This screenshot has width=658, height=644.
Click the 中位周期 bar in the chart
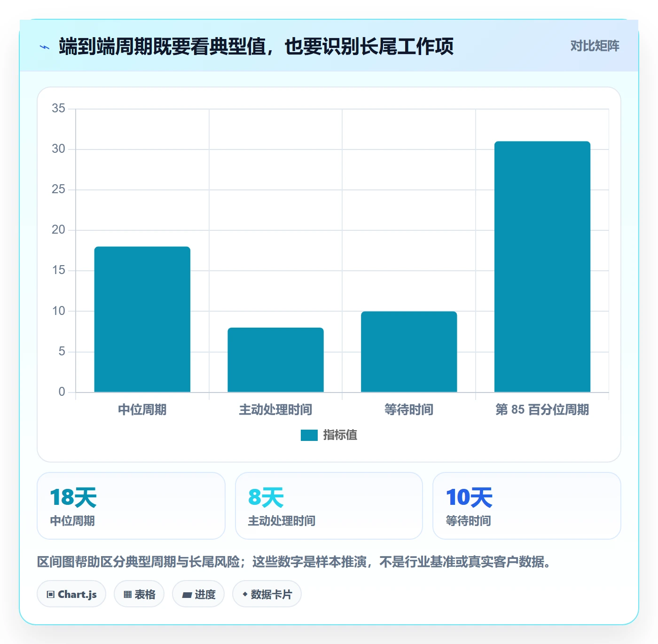pos(142,319)
